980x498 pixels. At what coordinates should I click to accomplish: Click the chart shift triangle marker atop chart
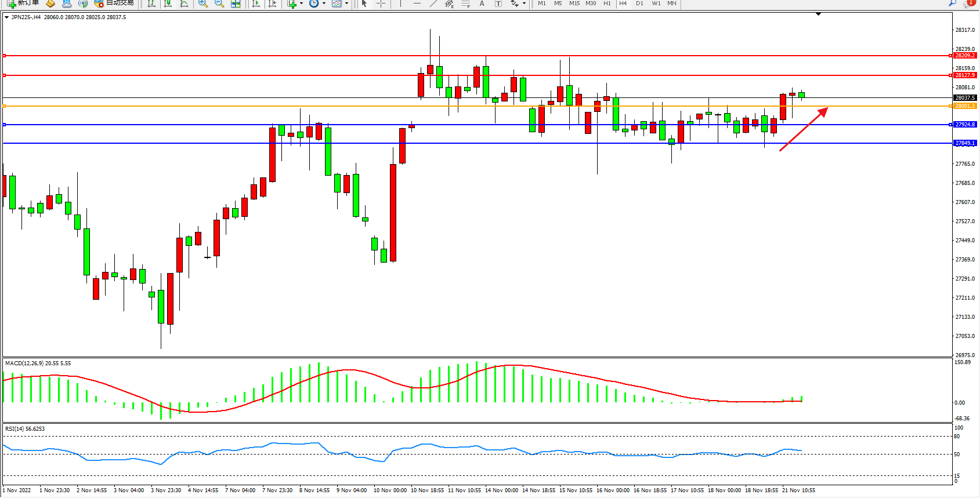pos(818,14)
